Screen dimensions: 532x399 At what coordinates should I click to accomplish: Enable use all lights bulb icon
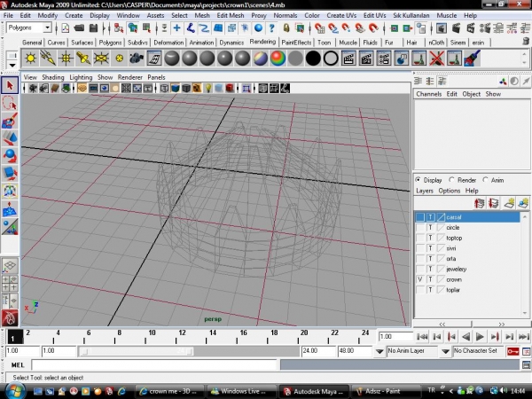point(208,89)
